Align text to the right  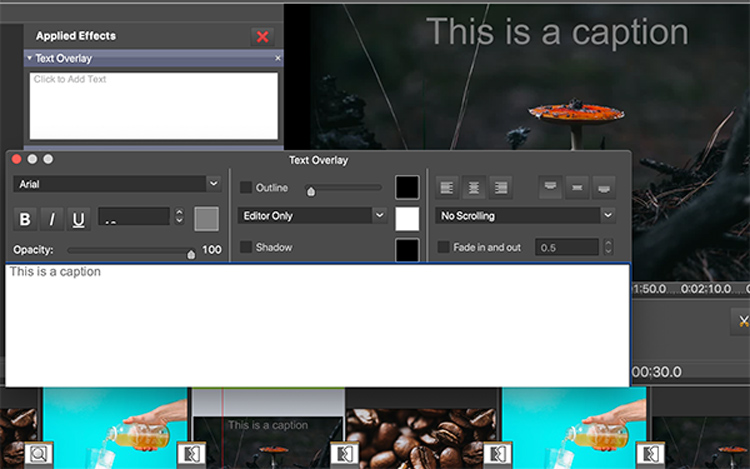pyautogui.click(x=501, y=187)
